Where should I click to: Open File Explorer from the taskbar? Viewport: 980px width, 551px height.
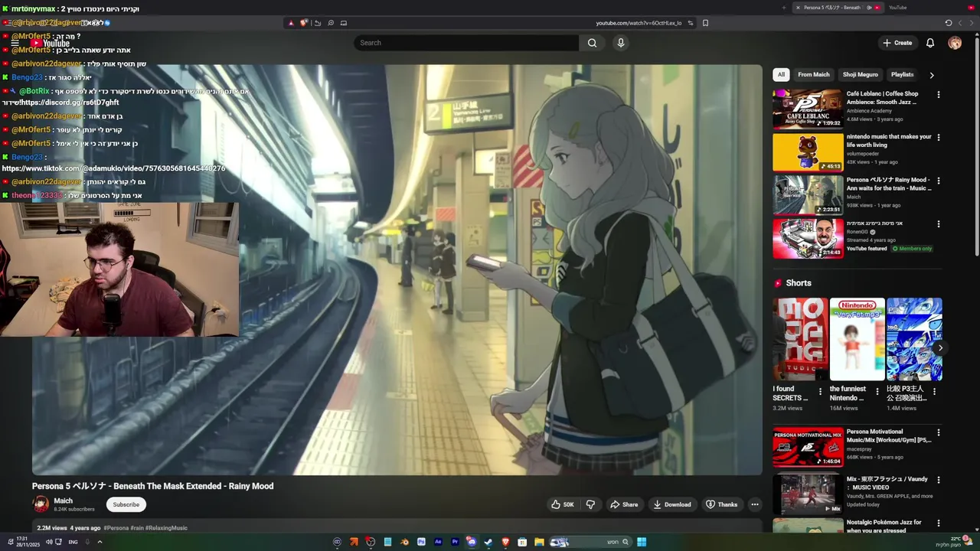click(539, 542)
